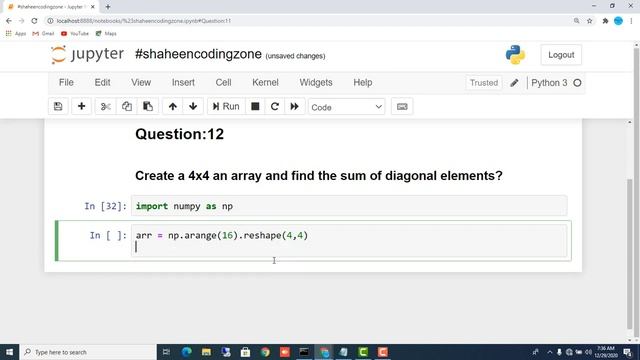Screen dimensions: 640x360
Task: Click the Question:12 heading
Action: click(x=180, y=134)
